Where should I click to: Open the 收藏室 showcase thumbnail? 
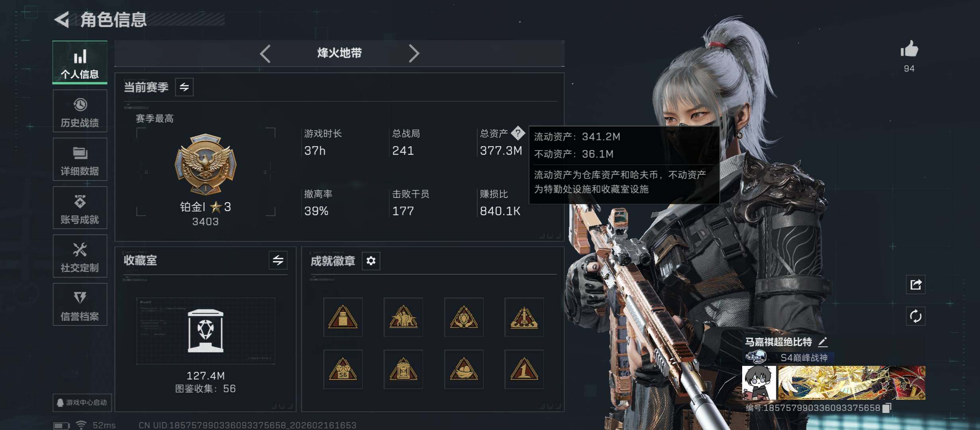tap(206, 331)
